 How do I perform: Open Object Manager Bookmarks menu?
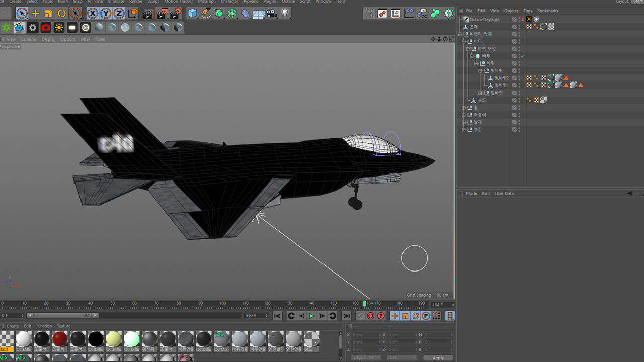tap(548, 11)
